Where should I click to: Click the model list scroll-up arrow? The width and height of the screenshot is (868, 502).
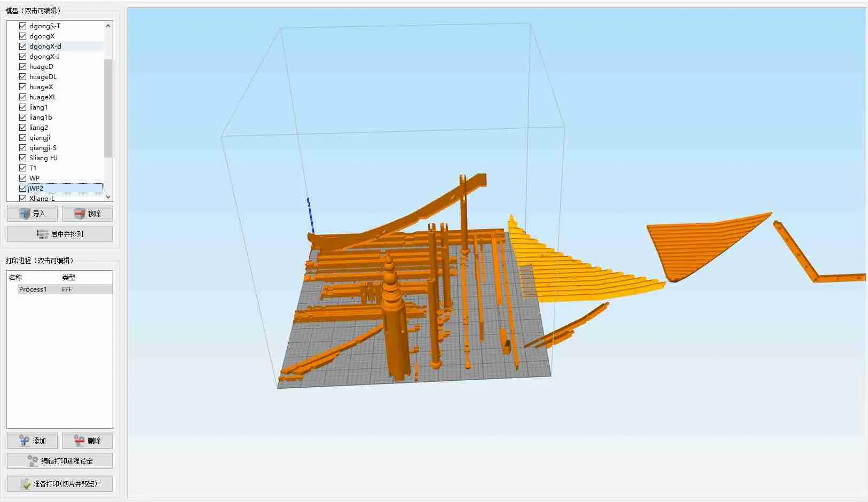[x=108, y=26]
